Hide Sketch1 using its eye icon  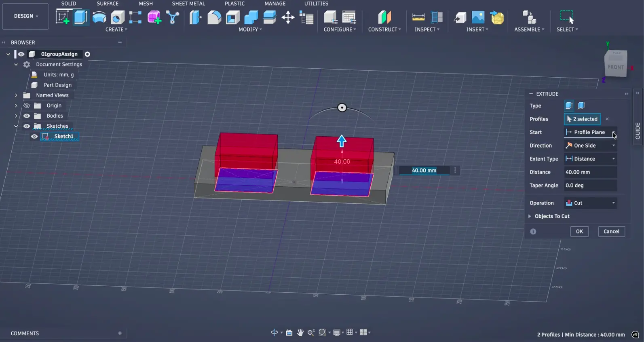pyautogui.click(x=34, y=137)
